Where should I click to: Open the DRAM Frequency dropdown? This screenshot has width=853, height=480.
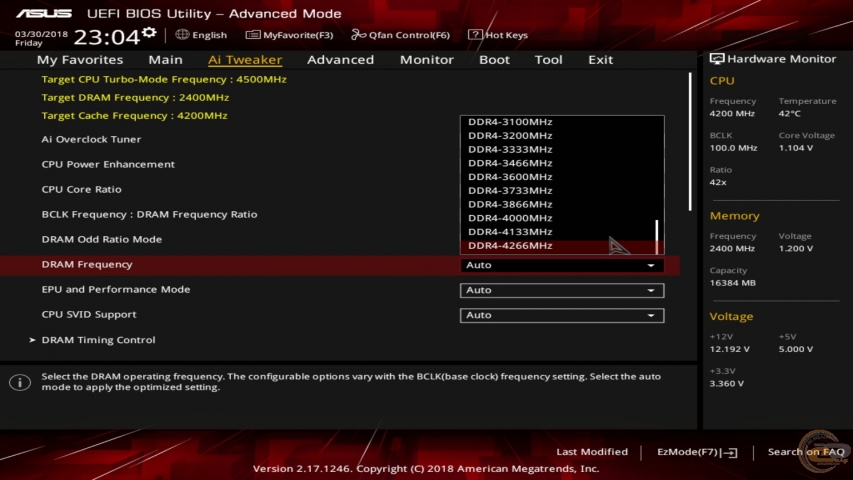pyautogui.click(x=562, y=265)
